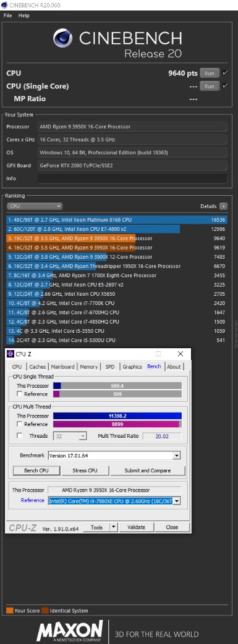Expand the Tools dropdown arrow in CPU-Z

click(114, 527)
